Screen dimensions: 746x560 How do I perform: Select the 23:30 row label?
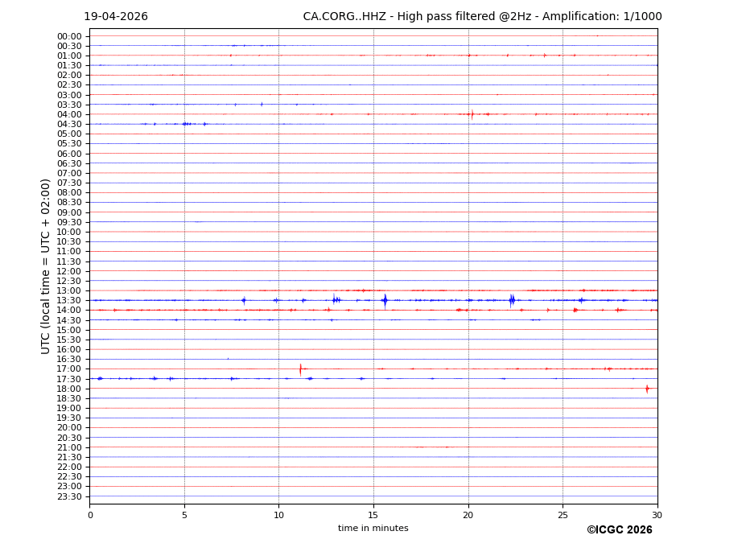68,496
